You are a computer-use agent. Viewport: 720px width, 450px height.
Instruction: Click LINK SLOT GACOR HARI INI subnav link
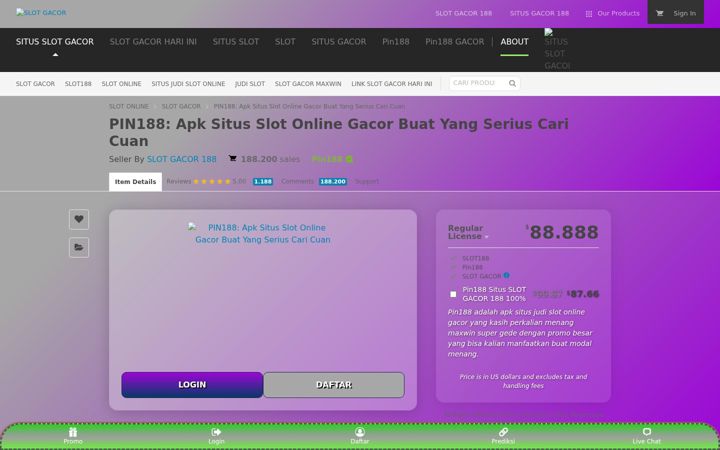click(392, 84)
